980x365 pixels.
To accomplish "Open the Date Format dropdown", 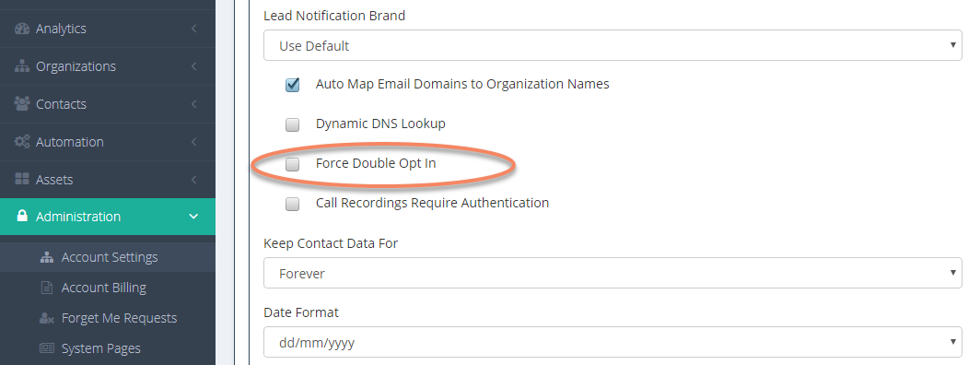I will coord(612,343).
